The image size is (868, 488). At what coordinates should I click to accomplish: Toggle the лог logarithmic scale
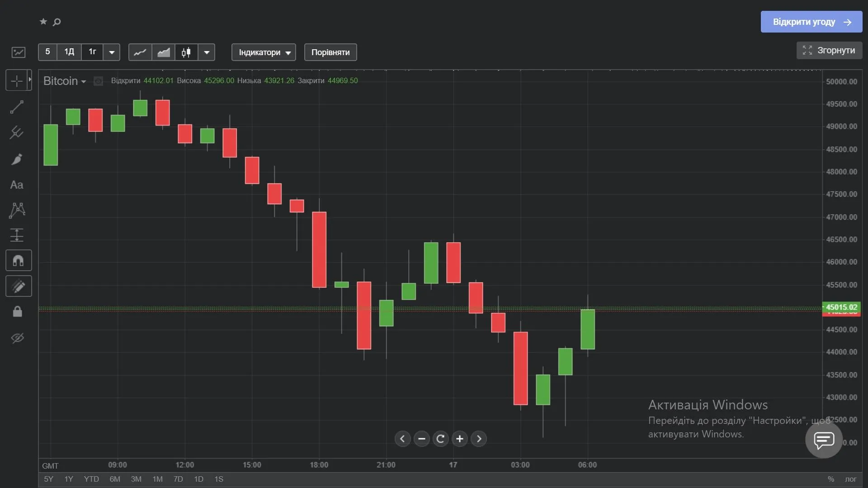pos(851,479)
